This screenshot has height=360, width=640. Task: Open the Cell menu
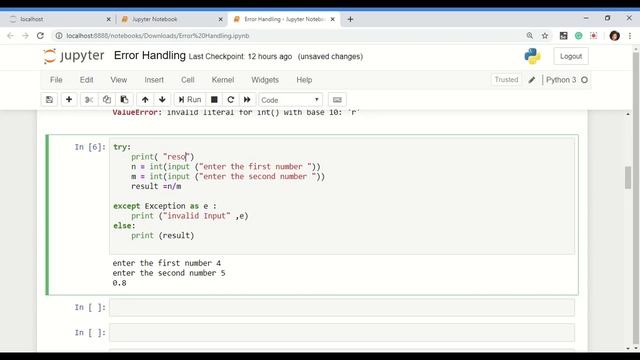coord(188,80)
